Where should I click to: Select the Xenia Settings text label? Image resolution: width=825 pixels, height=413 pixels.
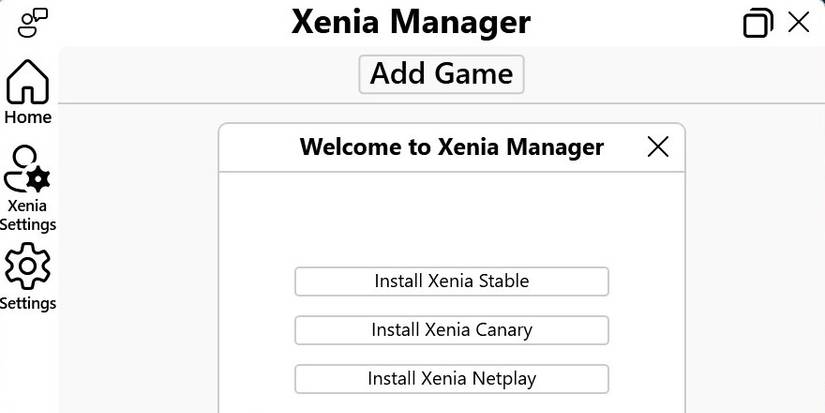(x=28, y=215)
